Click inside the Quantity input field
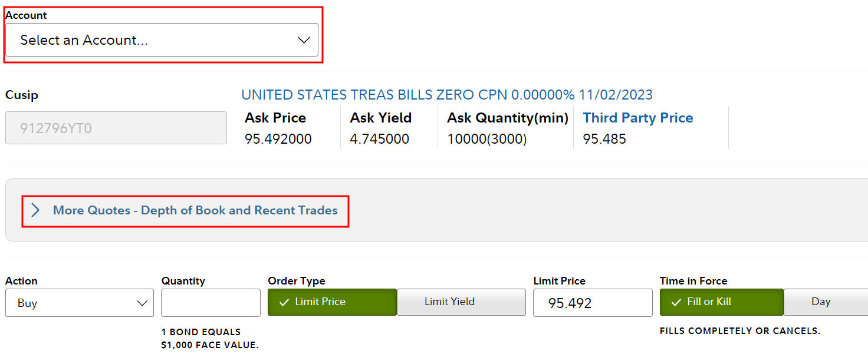Image resolution: width=868 pixels, height=364 pixels. click(x=211, y=303)
